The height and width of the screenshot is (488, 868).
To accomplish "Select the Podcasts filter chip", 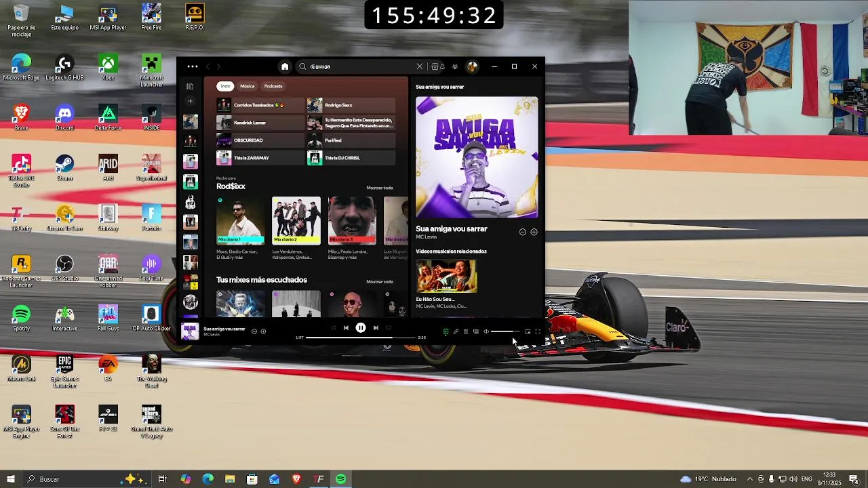I will pos(273,86).
